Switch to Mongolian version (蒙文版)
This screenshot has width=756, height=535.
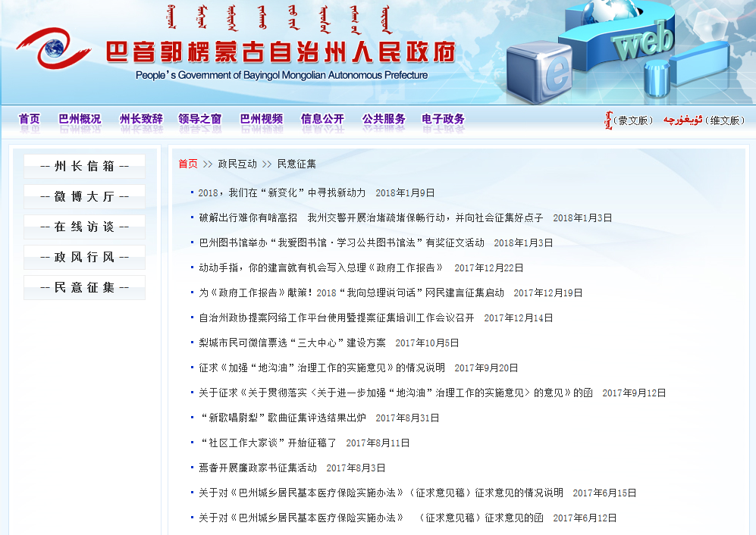(634, 120)
